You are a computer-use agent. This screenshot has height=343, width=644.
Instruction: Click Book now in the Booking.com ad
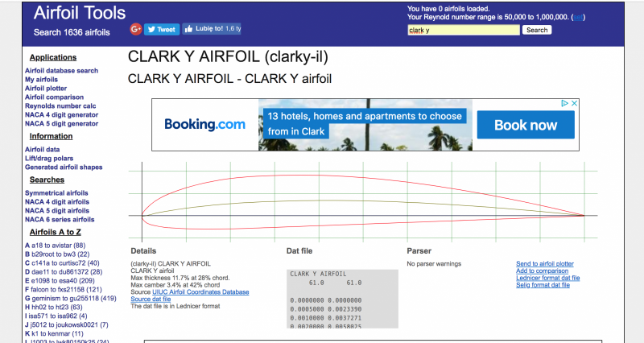(525, 125)
